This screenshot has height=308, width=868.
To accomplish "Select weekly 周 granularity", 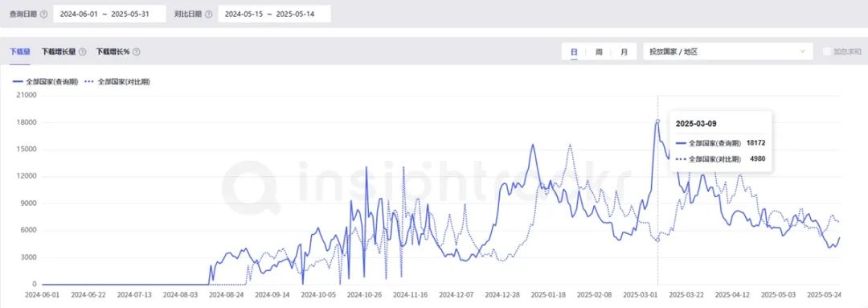I will coord(599,51).
